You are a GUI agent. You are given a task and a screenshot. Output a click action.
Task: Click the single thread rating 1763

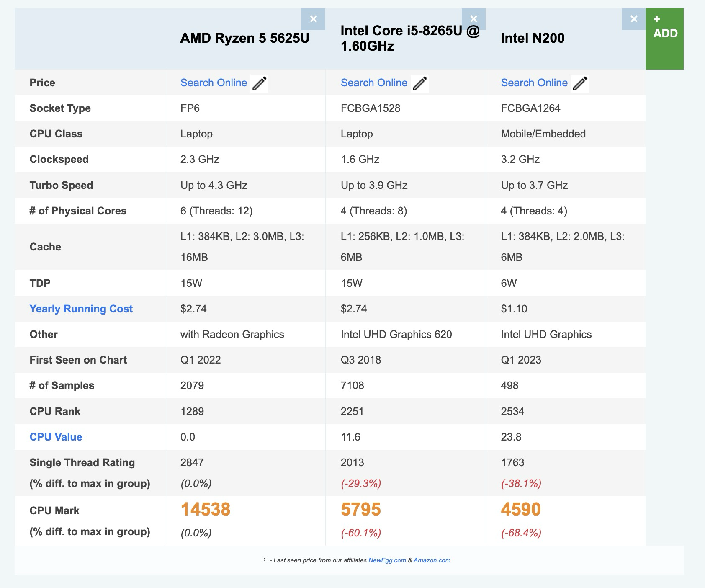512,462
